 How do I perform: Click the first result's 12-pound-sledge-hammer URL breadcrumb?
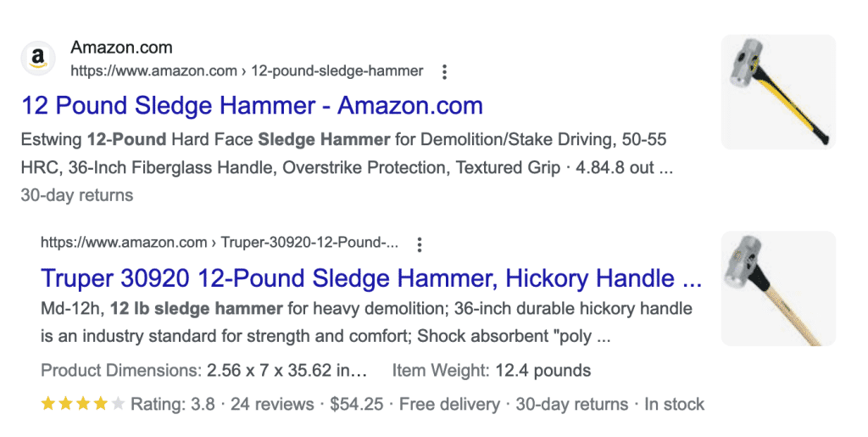click(x=246, y=71)
